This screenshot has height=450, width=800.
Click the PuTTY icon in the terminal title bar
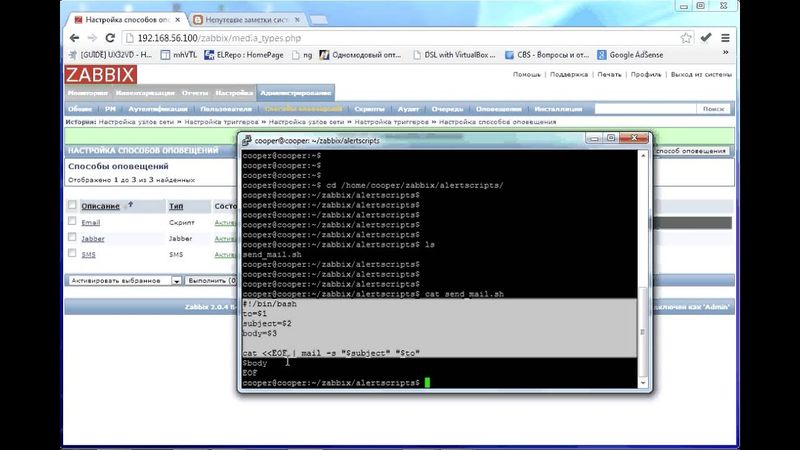tap(247, 140)
